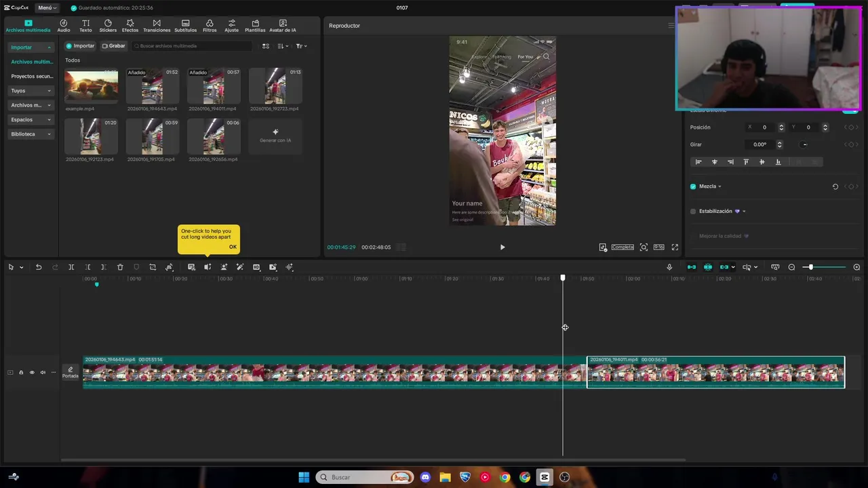Record voiceover with microphone icon
The image size is (868, 488).
669,267
